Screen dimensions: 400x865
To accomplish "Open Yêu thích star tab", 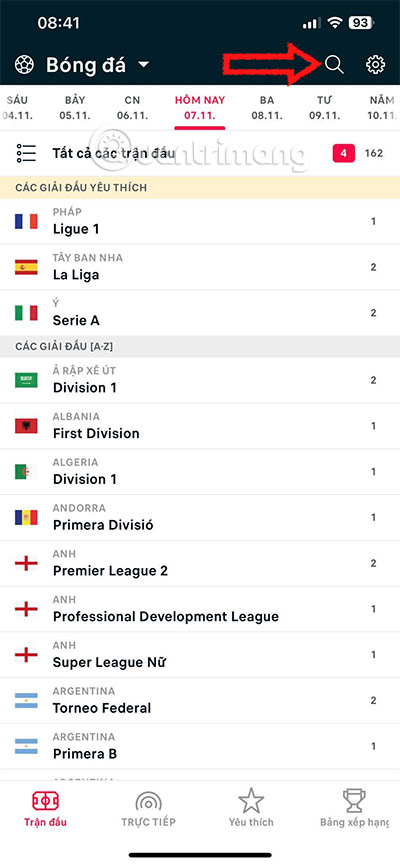I will tap(251, 800).
